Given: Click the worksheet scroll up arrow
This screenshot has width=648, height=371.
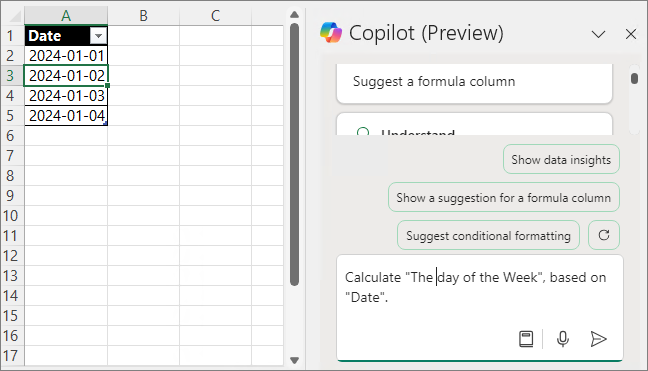Looking at the screenshot, I should (294, 15).
